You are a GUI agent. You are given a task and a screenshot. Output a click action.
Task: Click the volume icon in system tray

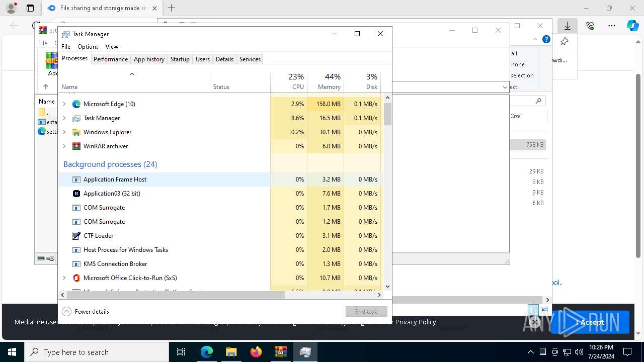click(x=579, y=352)
